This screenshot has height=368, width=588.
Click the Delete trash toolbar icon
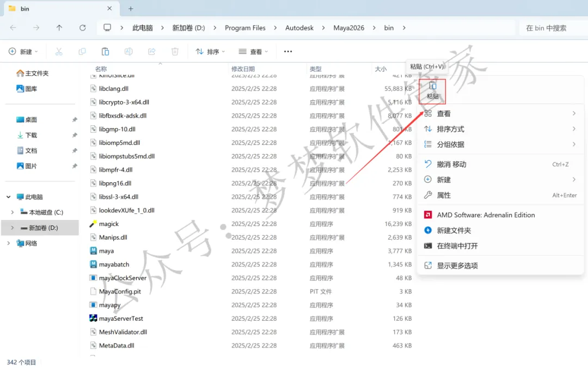coord(175,51)
